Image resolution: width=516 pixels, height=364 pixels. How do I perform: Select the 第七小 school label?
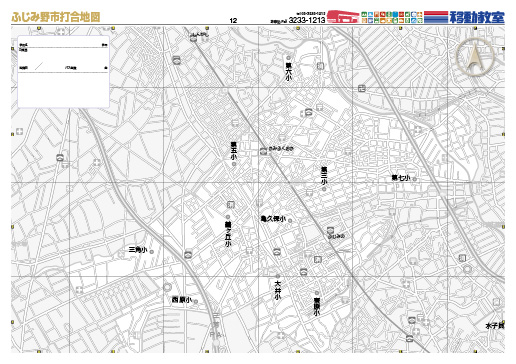(x=401, y=178)
